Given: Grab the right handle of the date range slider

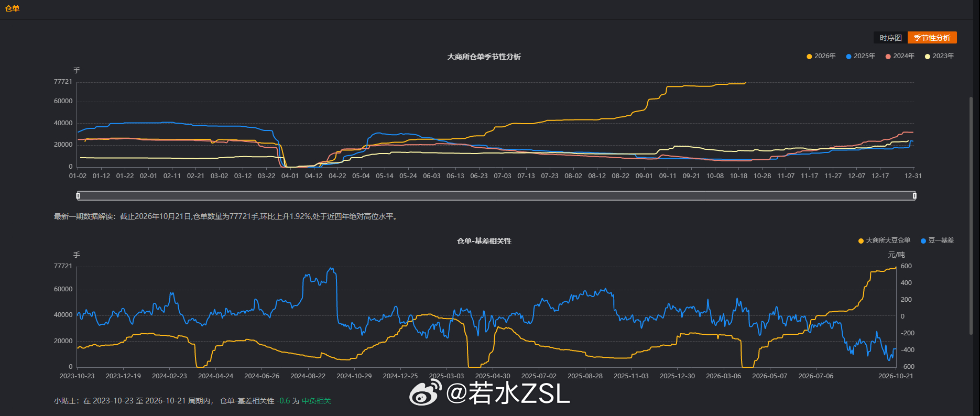Looking at the screenshot, I should pos(914,195).
